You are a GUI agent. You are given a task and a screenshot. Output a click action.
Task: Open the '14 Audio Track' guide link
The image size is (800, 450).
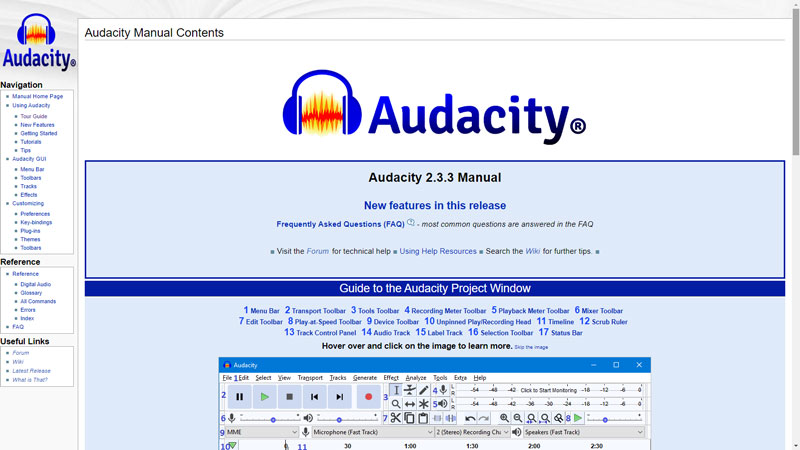(x=386, y=333)
